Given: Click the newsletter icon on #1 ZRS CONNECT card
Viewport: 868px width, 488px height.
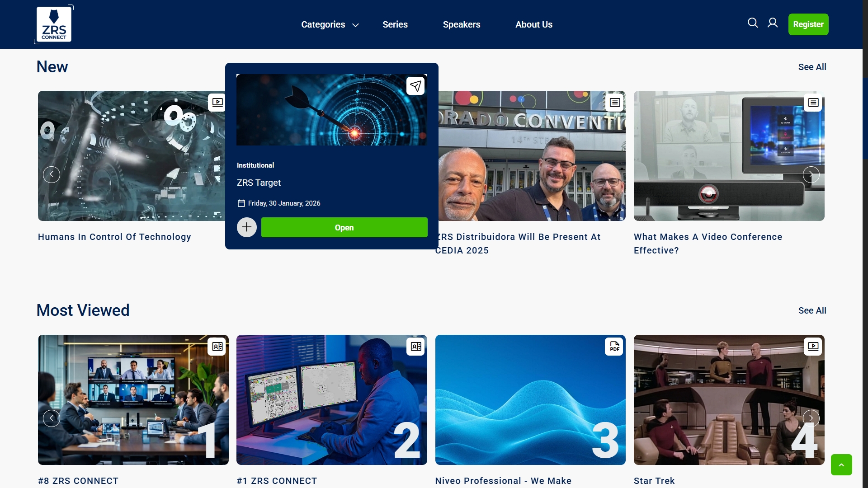Looking at the screenshot, I should coord(416,347).
